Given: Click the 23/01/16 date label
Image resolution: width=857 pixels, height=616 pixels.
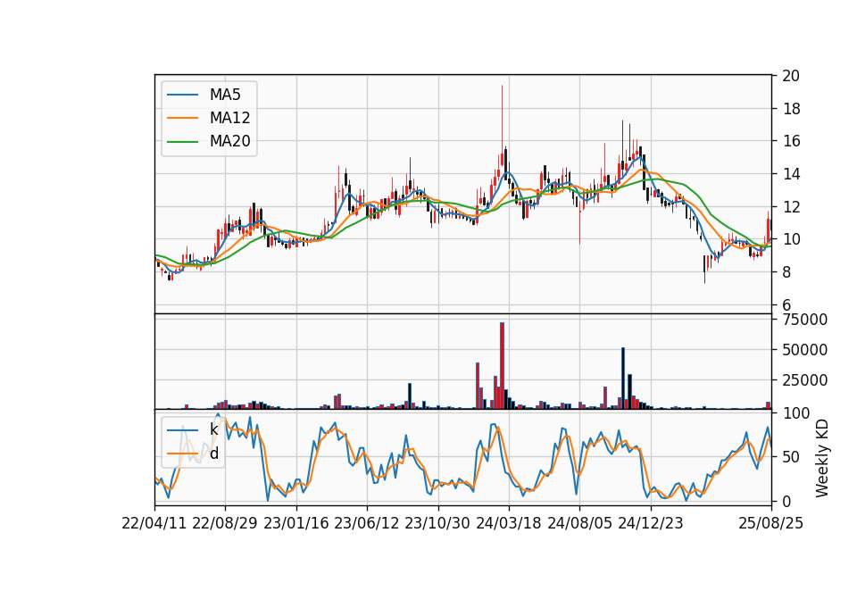Looking at the screenshot, I should coord(296,523).
